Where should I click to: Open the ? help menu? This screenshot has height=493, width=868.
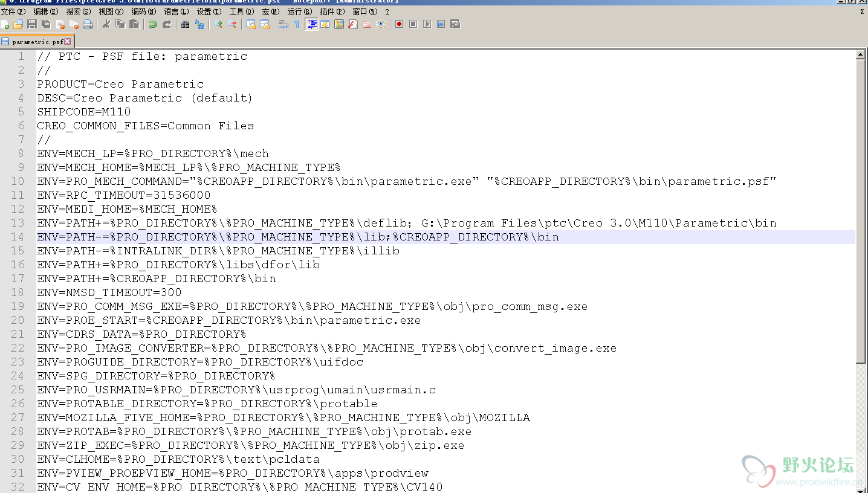(x=387, y=11)
